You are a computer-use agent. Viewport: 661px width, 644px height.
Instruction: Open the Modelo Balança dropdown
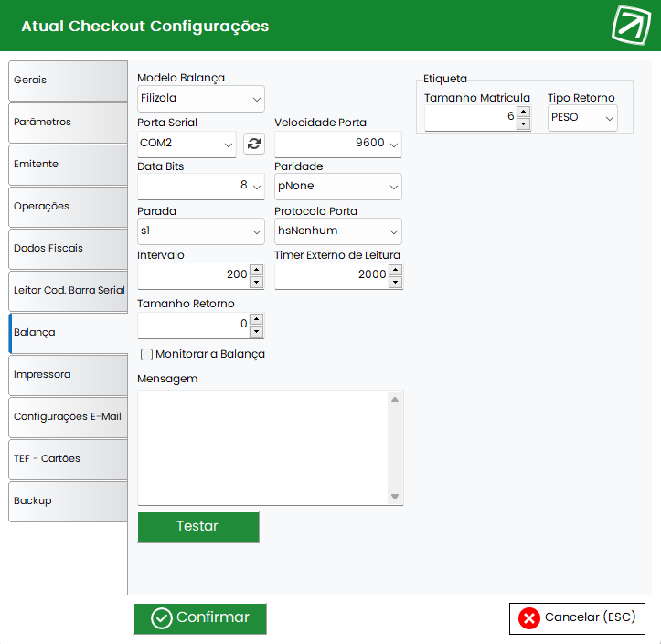(x=201, y=99)
